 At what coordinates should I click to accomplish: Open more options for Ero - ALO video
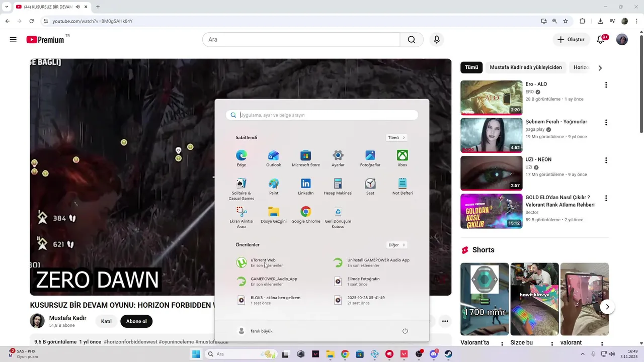click(606, 85)
